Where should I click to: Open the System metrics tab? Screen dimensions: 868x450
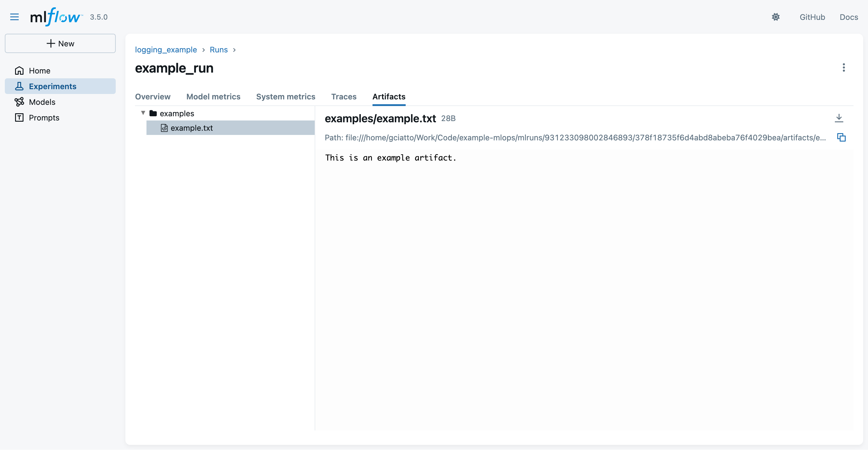[285, 97]
